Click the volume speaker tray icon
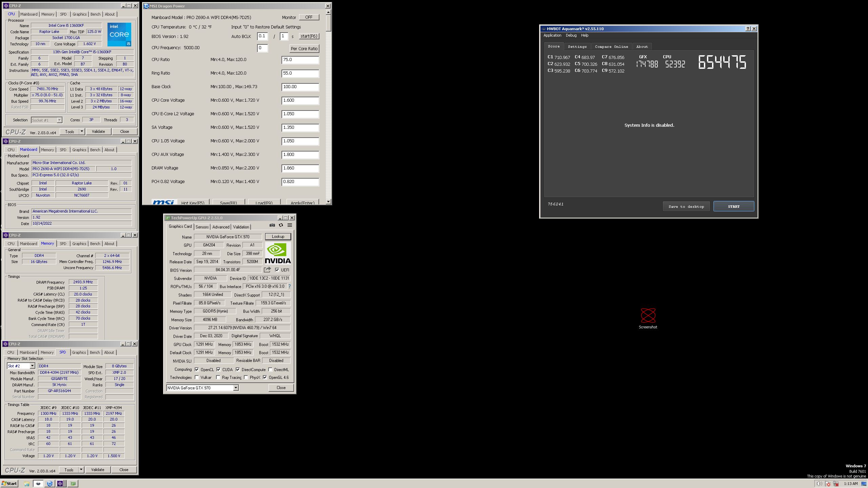The width and height of the screenshot is (868, 488). pyautogui.click(x=819, y=484)
